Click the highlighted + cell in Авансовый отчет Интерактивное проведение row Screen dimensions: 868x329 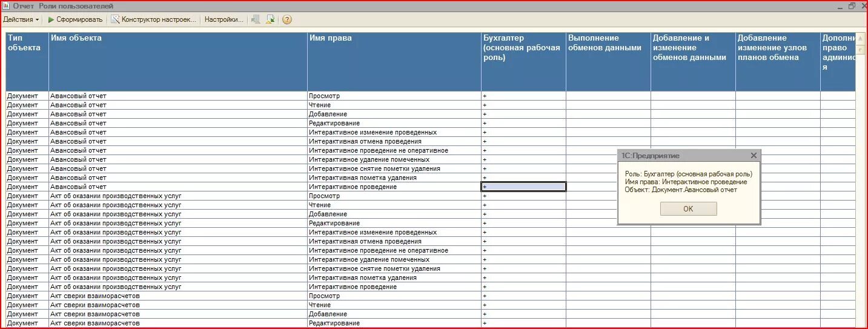[x=524, y=187]
